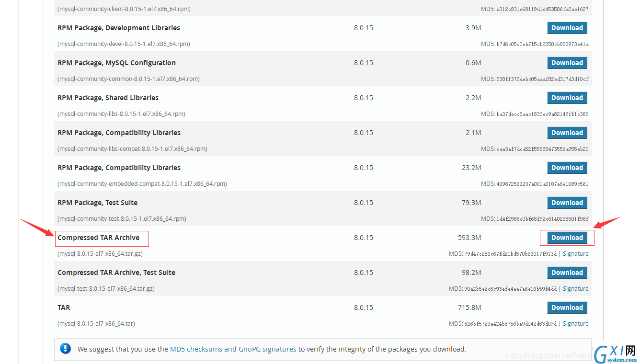Screen dimensions: 640x364
Task: Click the 0.6M size of MySQL Configuration
Action: tap(473, 63)
